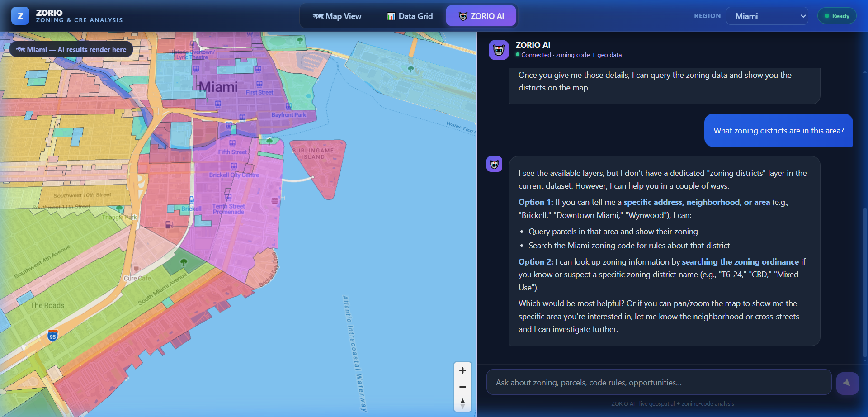This screenshot has width=868, height=417.
Task: Focus the Ask about zoning input field
Action: [659, 382]
